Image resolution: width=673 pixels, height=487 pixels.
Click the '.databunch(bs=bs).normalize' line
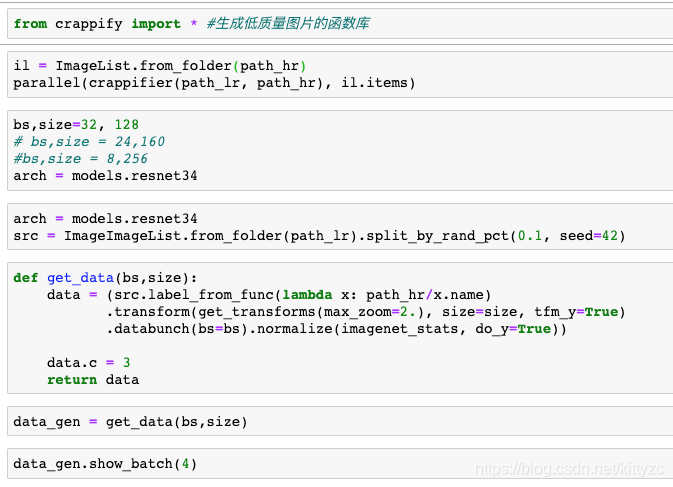coord(336,329)
